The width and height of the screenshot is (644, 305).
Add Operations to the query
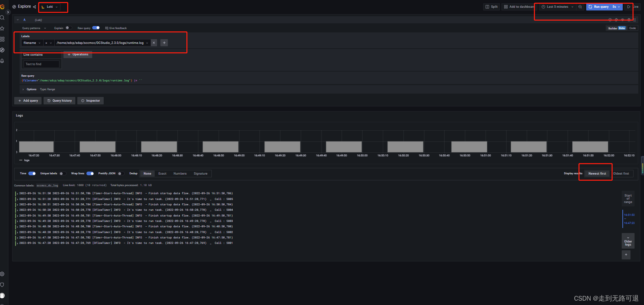tap(78, 54)
